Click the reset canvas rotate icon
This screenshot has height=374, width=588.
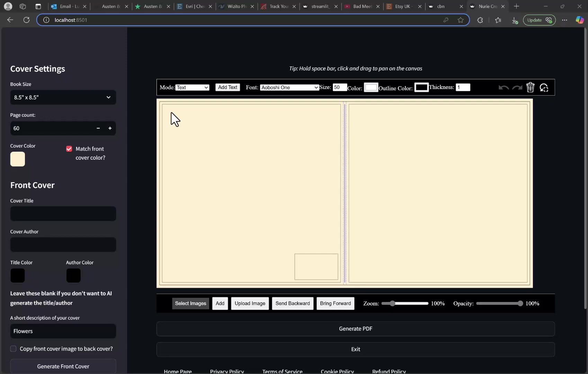point(544,88)
